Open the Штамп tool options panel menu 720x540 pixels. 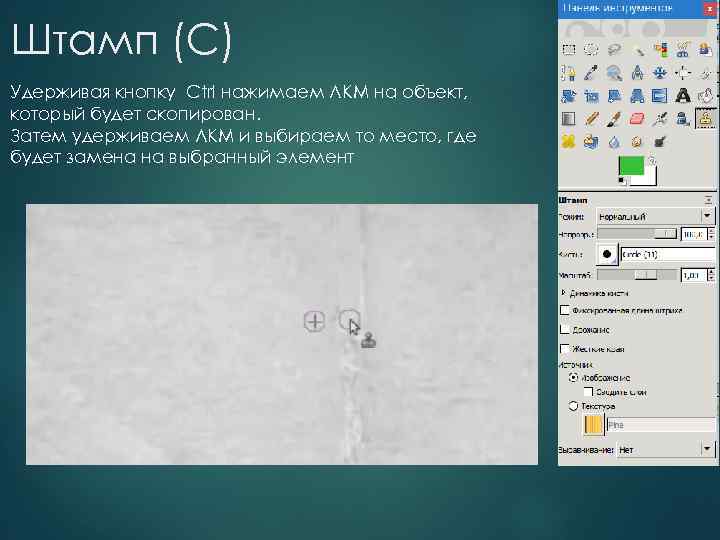709,200
